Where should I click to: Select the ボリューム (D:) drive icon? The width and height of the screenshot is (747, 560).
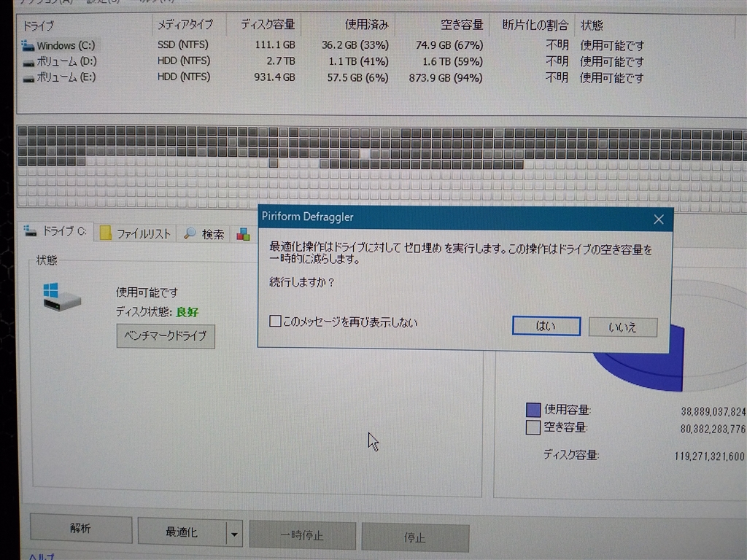coord(28,63)
